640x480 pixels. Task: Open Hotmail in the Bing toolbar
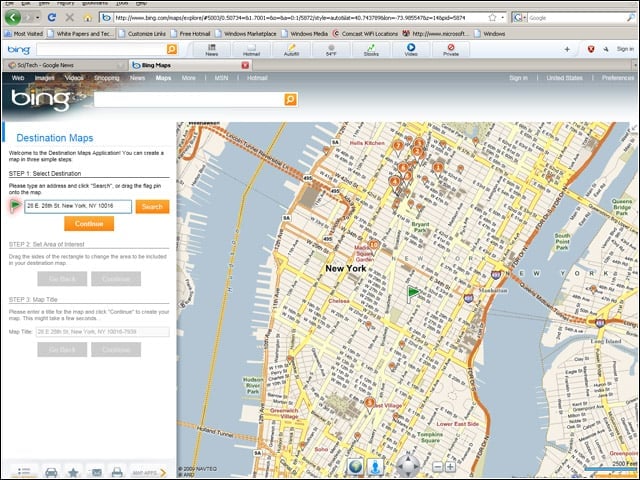[x=251, y=50]
